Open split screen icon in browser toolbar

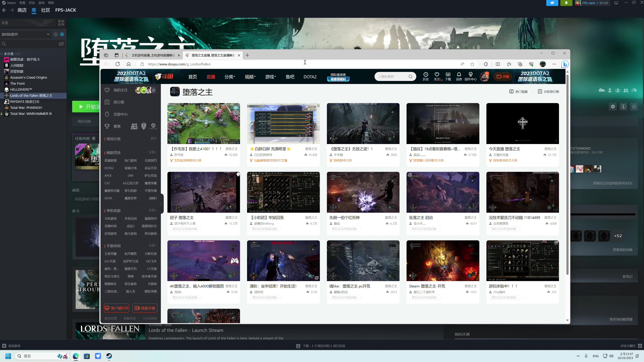click(498, 64)
